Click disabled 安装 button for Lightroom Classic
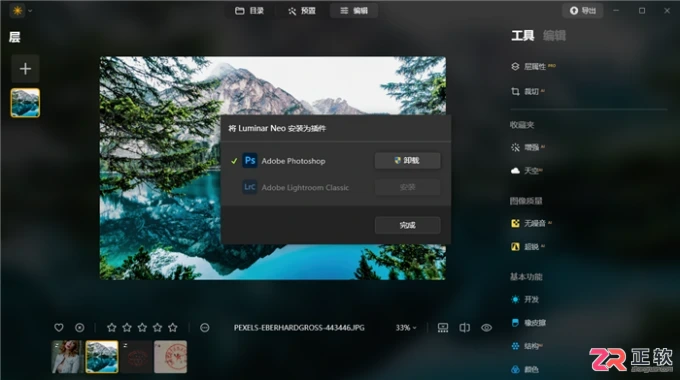The width and height of the screenshot is (680, 380). [x=407, y=187]
